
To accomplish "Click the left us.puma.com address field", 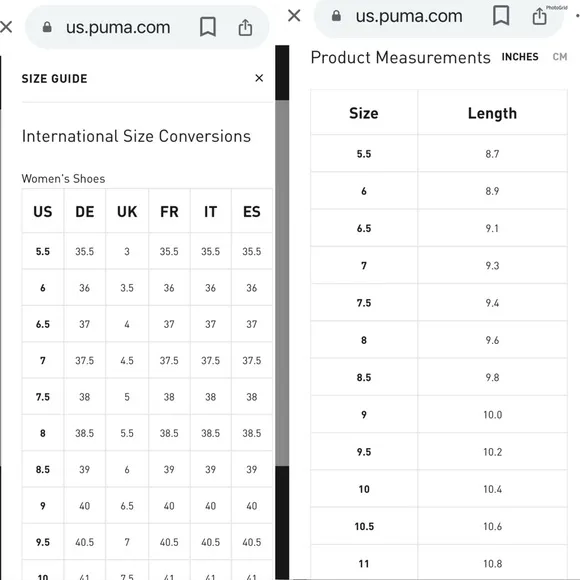I will 147,27.
